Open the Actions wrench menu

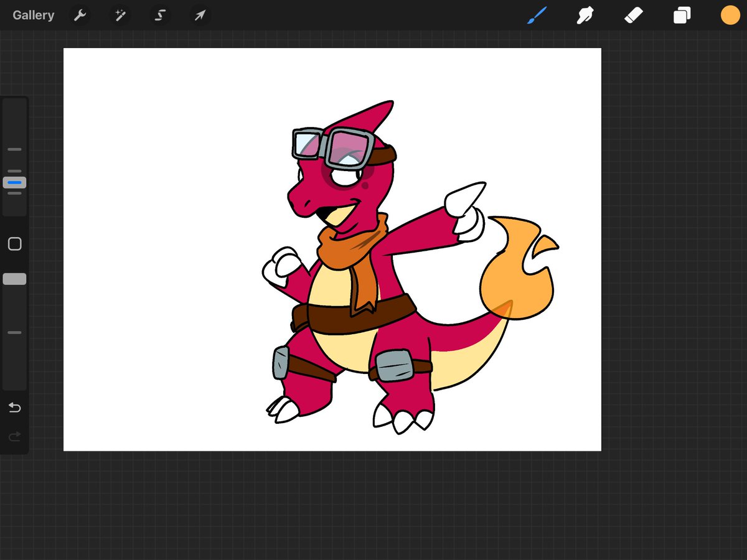pos(80,16)
